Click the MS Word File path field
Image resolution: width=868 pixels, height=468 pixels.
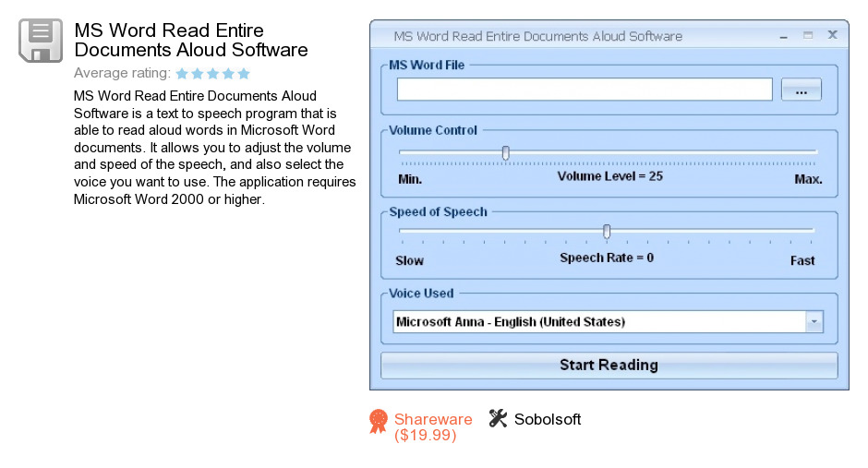click(585, 90)
